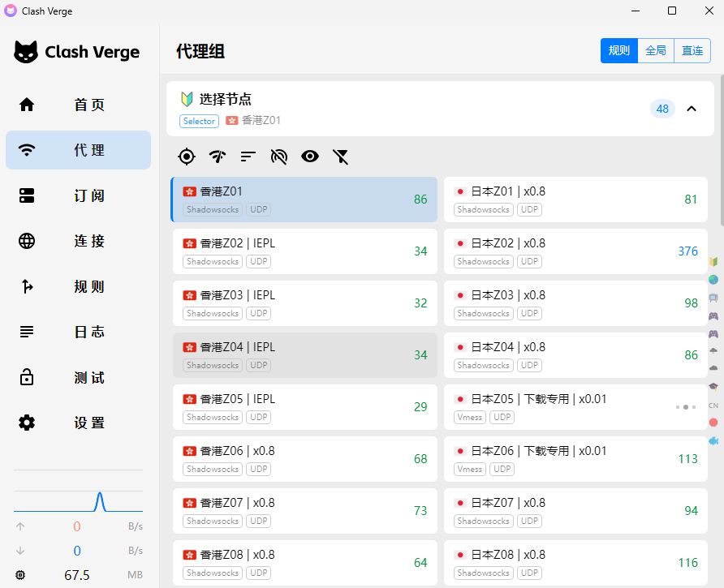The image size is (724, 588).
Task: Click the globe streaming group icon on right edge
Action: pos(713,280)
